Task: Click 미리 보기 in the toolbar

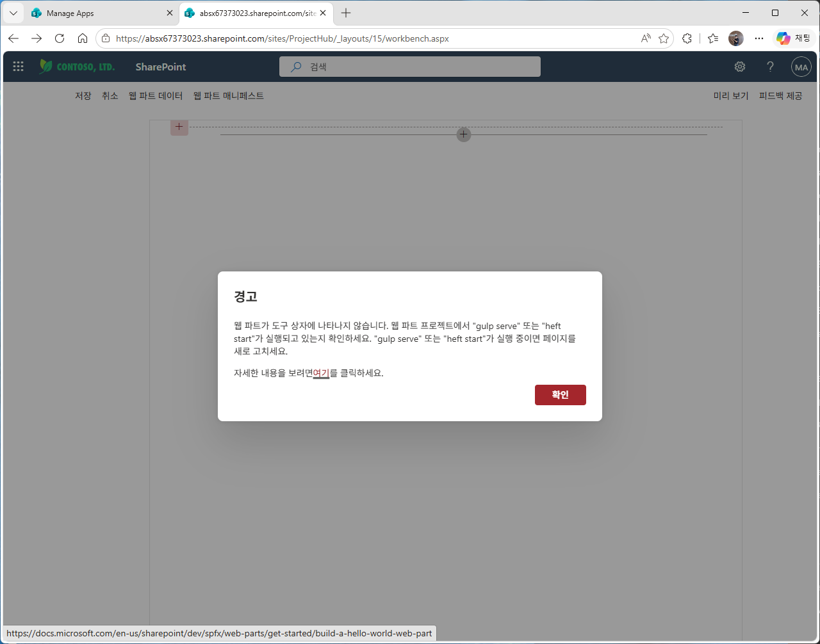Action: [731, 96]
